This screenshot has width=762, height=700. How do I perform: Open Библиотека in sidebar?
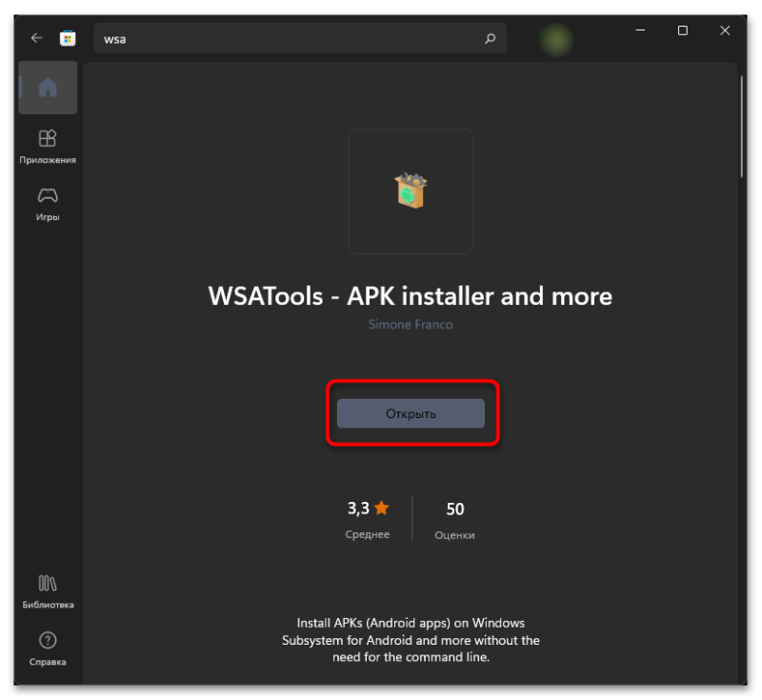(48, 591)
